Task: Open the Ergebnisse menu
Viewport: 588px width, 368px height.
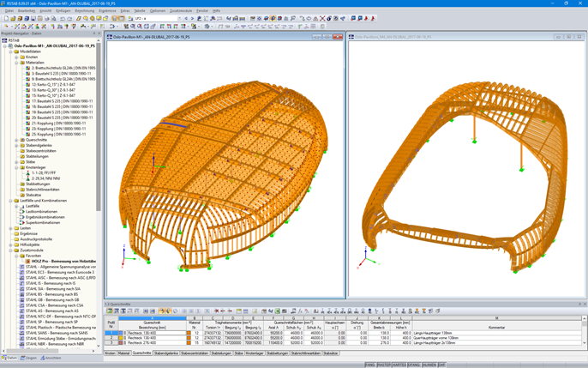Action: coord(107,11)
